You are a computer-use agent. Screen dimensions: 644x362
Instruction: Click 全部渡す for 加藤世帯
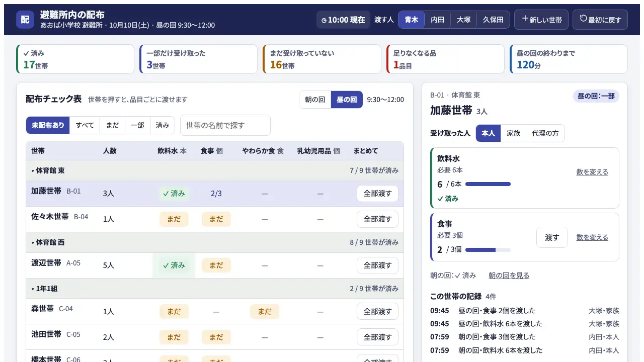coord(377,194)
